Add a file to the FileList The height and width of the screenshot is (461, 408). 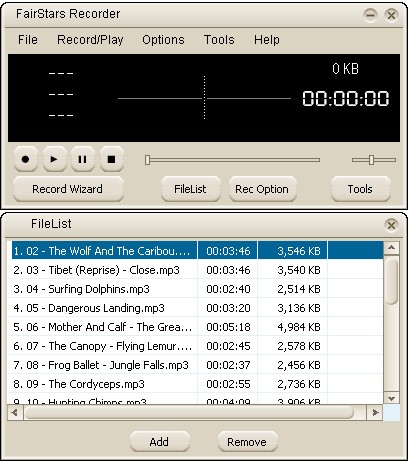coord(159,442)
